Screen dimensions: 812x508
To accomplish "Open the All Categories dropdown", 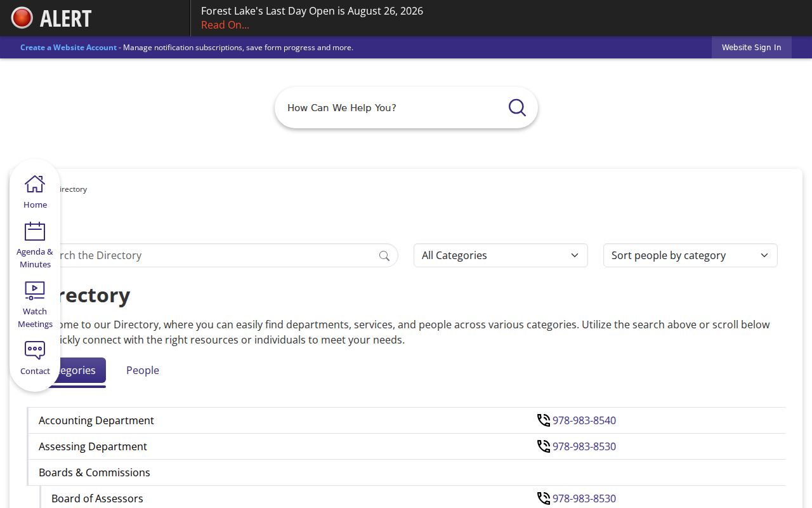I will [501, 255].
